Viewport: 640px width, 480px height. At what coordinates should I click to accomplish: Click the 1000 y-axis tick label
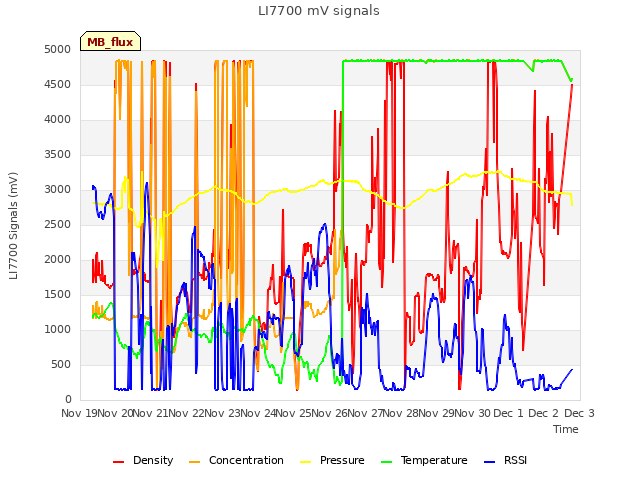58,330
